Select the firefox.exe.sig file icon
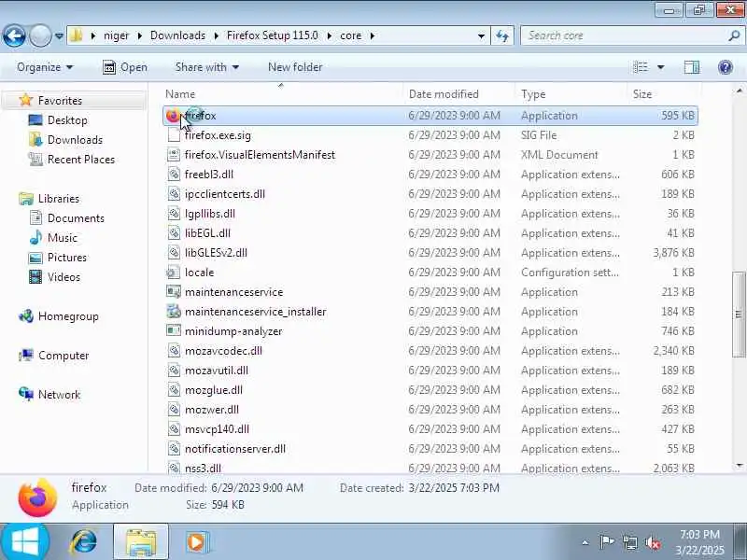747x560 pixels. (174, 135)
